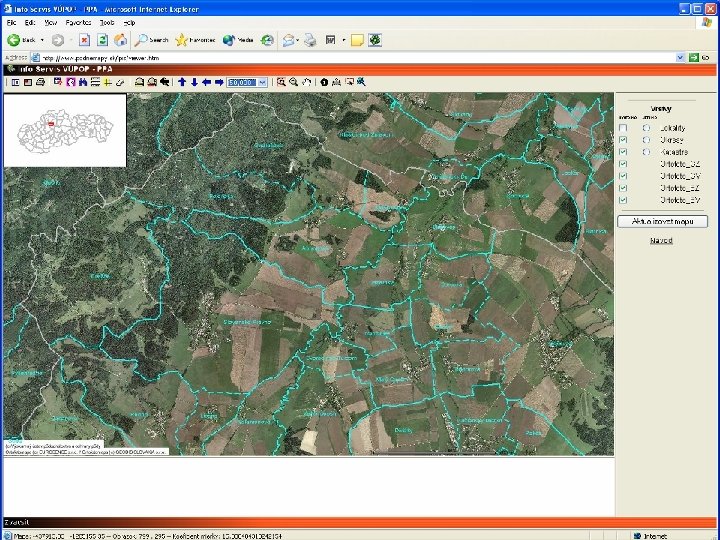720x540 pixels.
Task: Open the View menu
Action: [x=51, y=22]
